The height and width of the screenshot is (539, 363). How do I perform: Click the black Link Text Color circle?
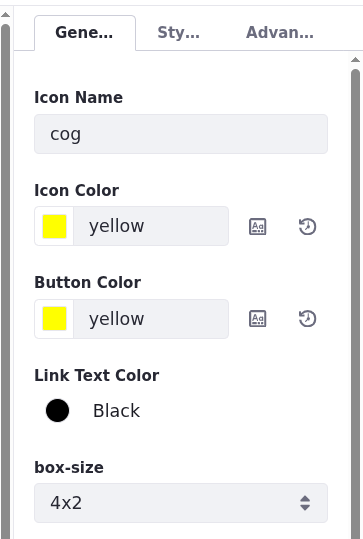pos(57,410)
